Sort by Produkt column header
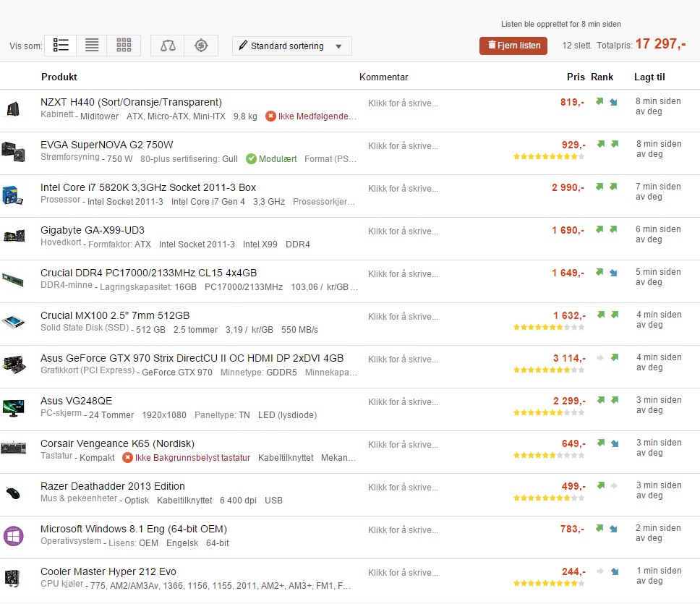 click(59, 77)
